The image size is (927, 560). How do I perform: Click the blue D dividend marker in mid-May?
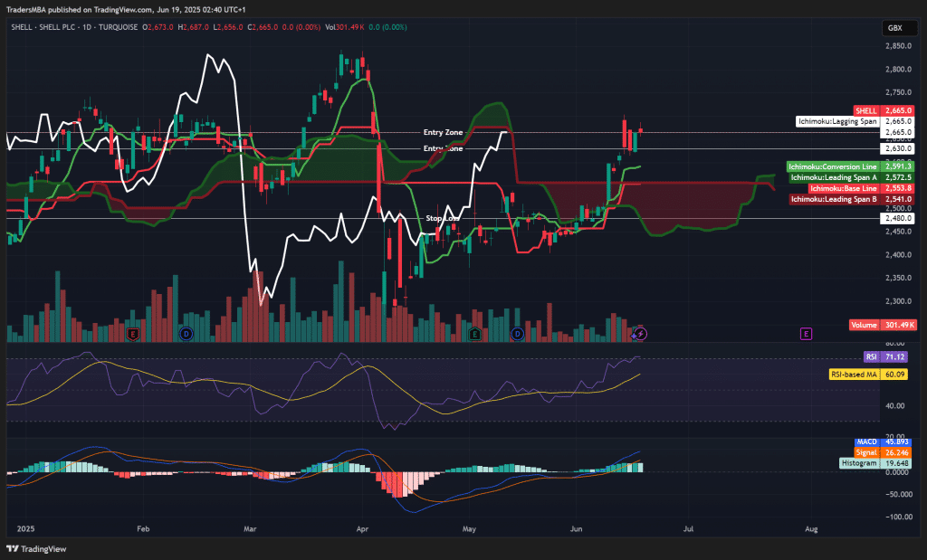517,334
